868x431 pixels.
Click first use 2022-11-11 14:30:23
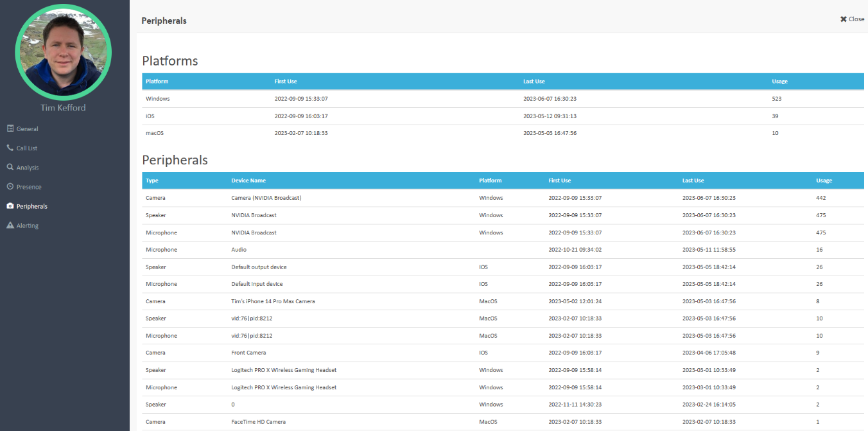click(575, 405)
